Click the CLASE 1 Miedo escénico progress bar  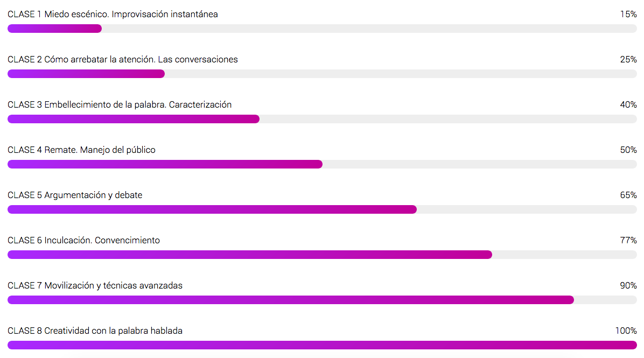pyautogui.click(x=322, y=29)
